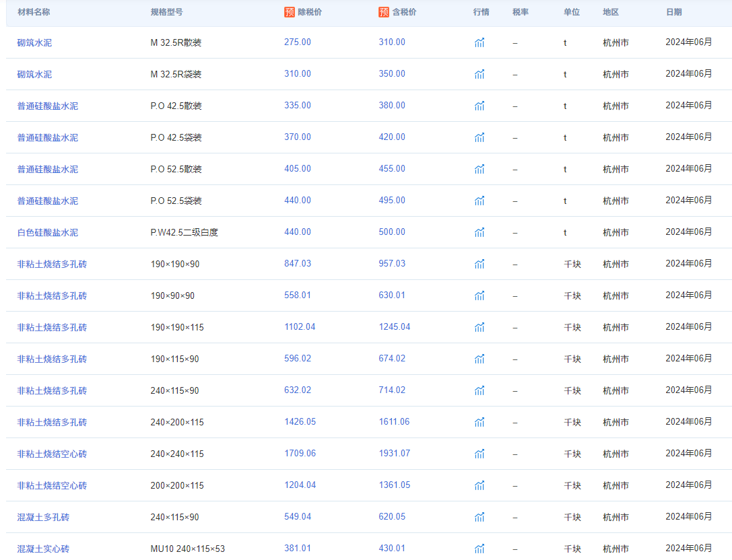Open the 白色硅酸盐水泥 material link

pyautogui.click(x=48, y=232)
